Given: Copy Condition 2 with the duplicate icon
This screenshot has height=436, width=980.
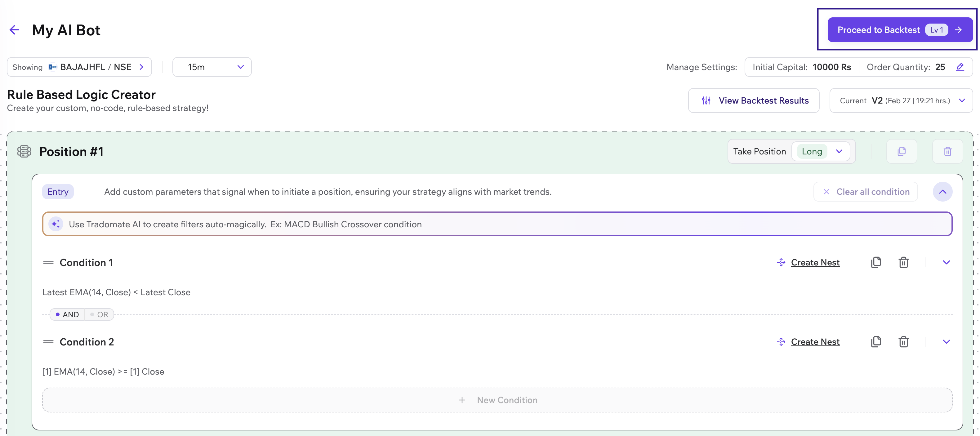Looking at the screenshot, I should pos(876,342).
